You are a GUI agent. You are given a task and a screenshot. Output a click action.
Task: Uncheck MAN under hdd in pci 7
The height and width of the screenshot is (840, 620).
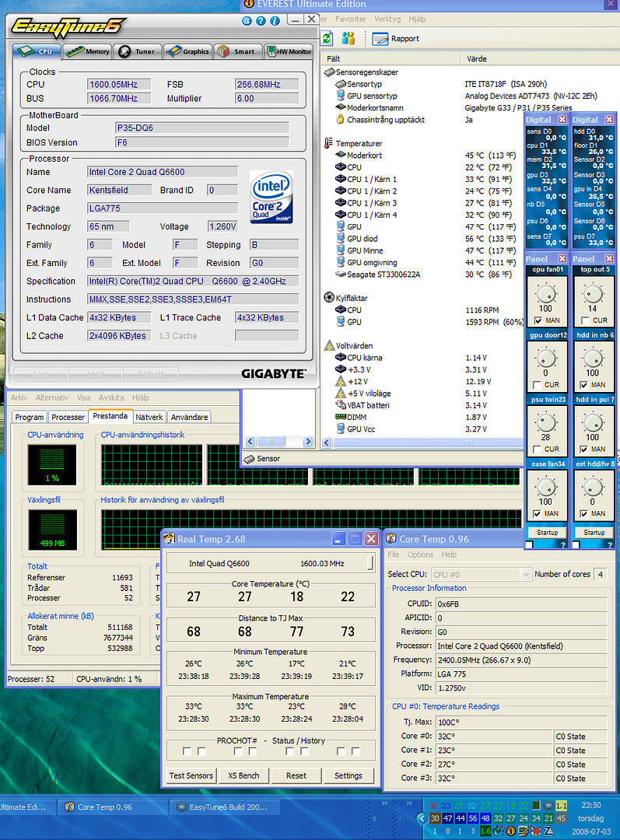click(x=584, y=449)
